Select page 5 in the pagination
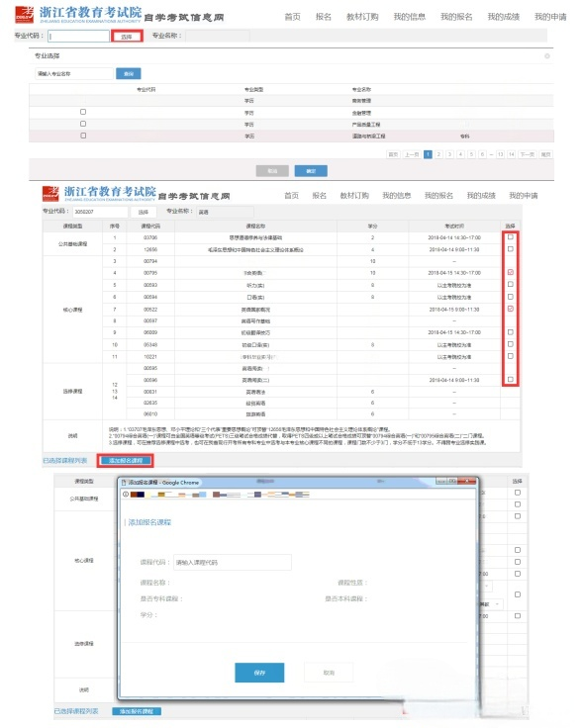The width and height of the screenshot is (583, 728). coord(471,154)
